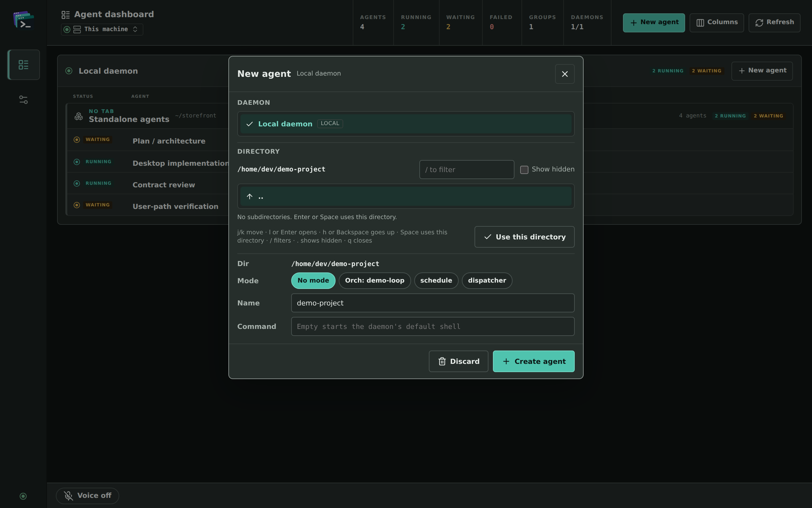812x508 pixels.
Task: Select the No mode pill
Action: point(313,281)
